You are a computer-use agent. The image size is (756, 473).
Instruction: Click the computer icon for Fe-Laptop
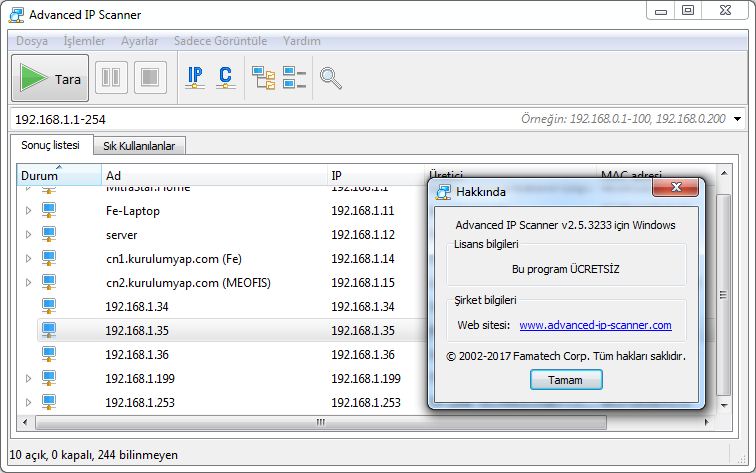pos(49,210)
